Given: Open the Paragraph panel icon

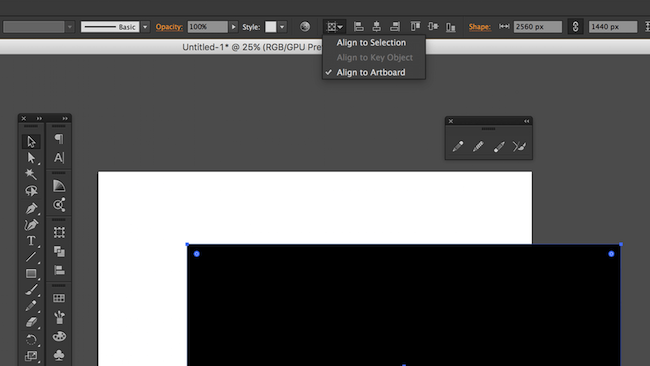Looking at the screenshot, I should coord(59,138).
